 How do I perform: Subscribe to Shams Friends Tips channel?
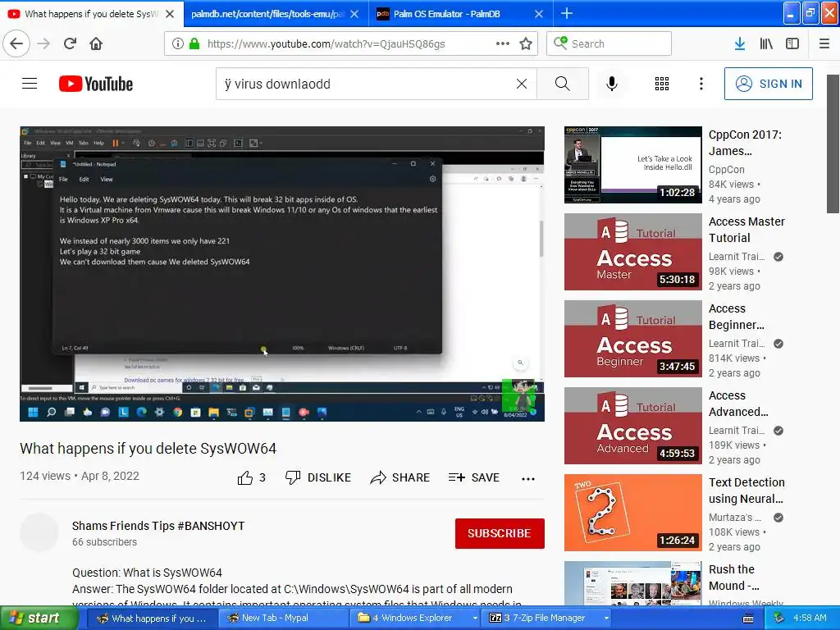[x=500, y=533]
